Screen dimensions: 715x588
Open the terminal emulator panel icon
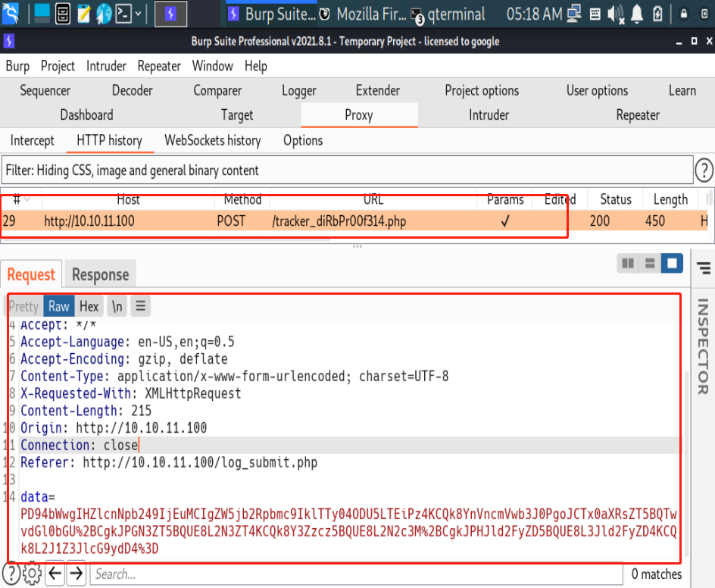pyautogui.click(x=123, y=14)
